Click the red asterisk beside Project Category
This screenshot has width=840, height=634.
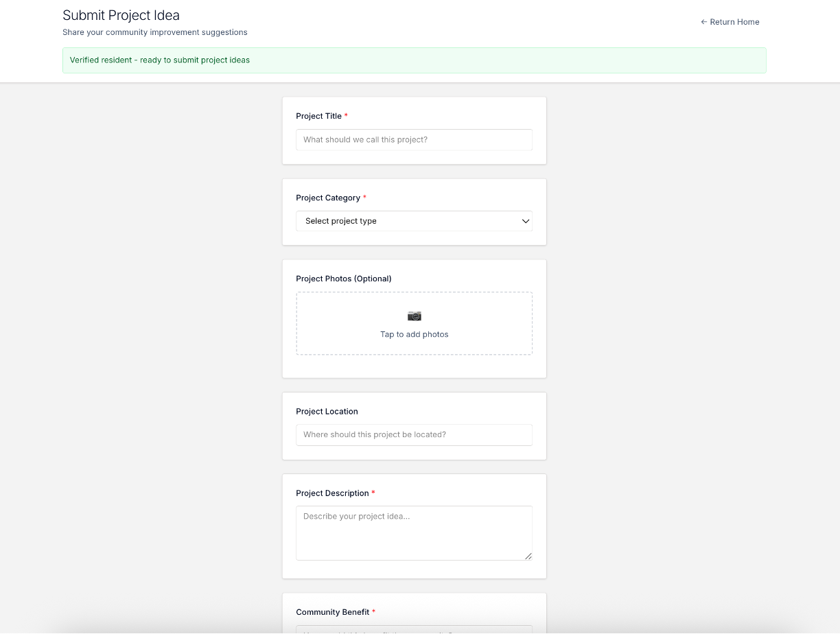364,197
